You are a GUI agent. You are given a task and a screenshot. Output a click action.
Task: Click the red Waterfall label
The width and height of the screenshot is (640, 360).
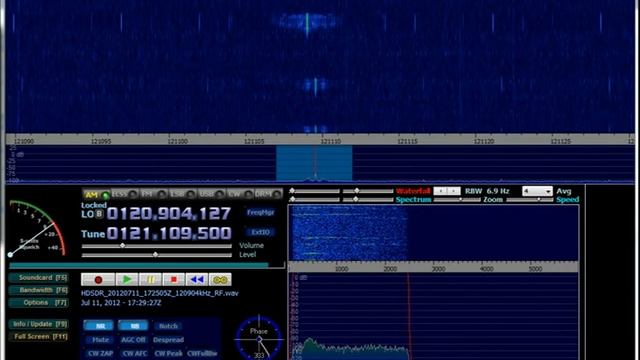[x=413, y=191]
